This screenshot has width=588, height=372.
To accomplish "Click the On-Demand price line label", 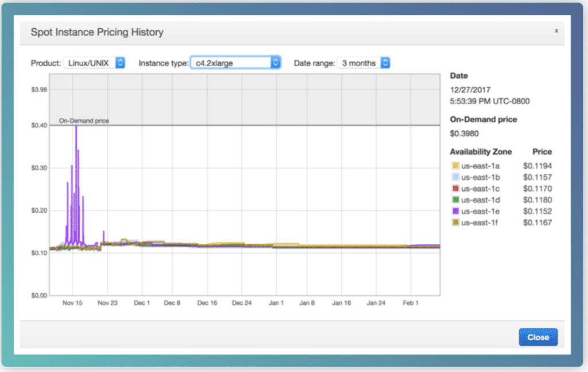I will [84, 121].
